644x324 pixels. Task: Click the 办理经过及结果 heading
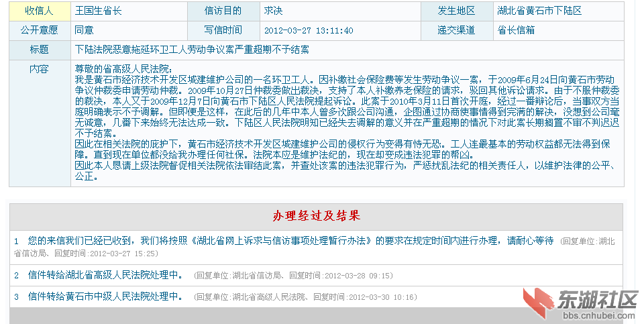[316, 216]
